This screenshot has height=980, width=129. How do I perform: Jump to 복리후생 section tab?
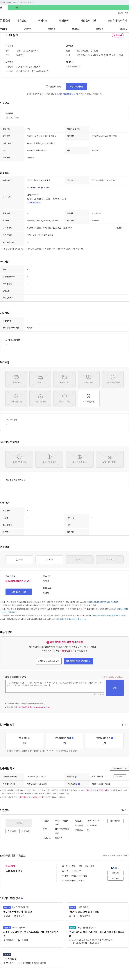tap(76, 29)
